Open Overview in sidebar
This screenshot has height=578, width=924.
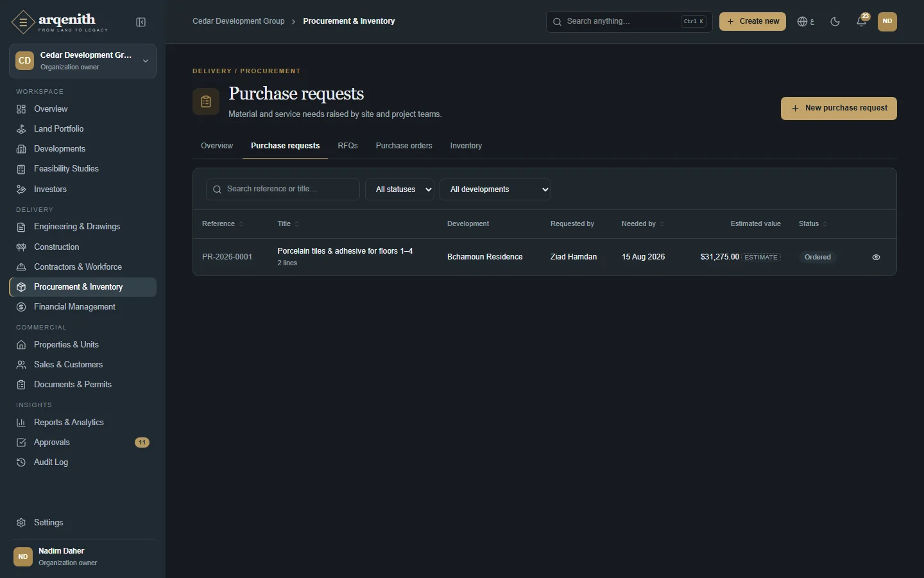tap(83, 109)
